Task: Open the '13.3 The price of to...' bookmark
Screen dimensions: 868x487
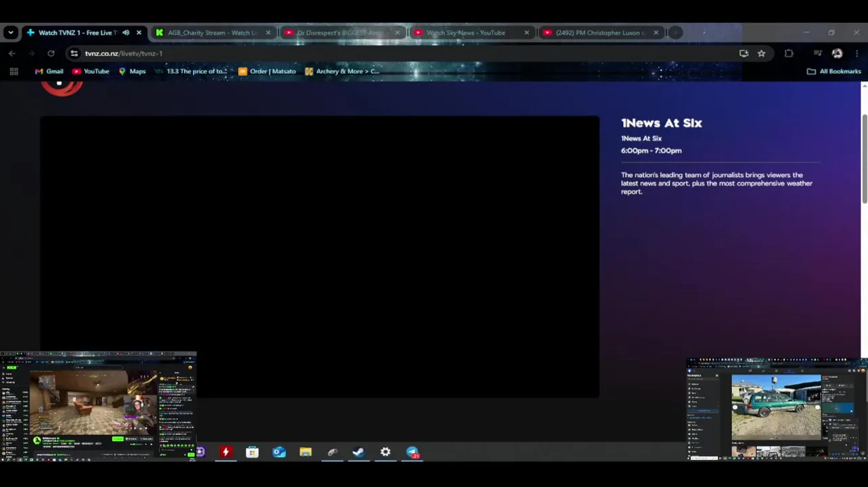Action: 191,71
